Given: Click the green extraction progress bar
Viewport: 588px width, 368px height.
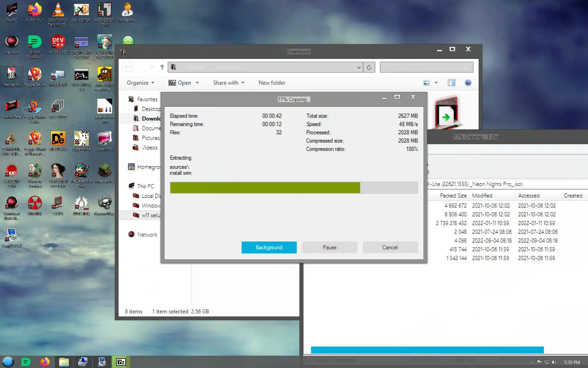Looking at the screenshot, I should coord(265,188).
